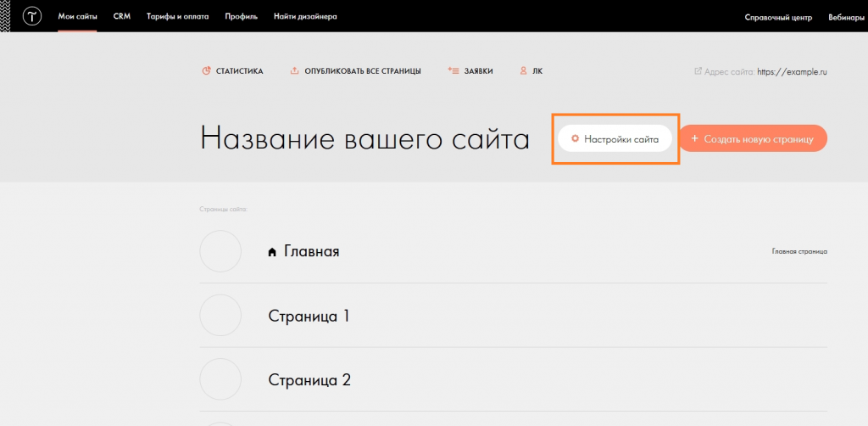Open the Страница 2 page

(309, 379)
